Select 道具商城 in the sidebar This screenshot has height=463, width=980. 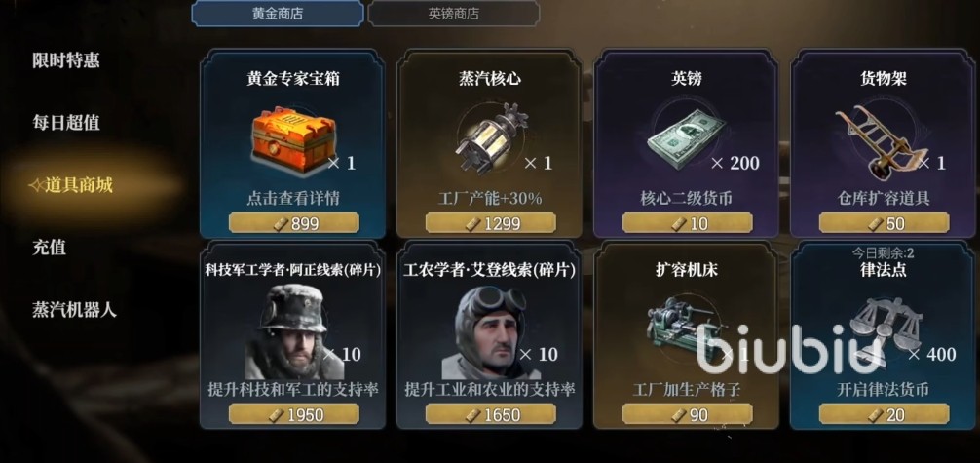tap(72, 184)
